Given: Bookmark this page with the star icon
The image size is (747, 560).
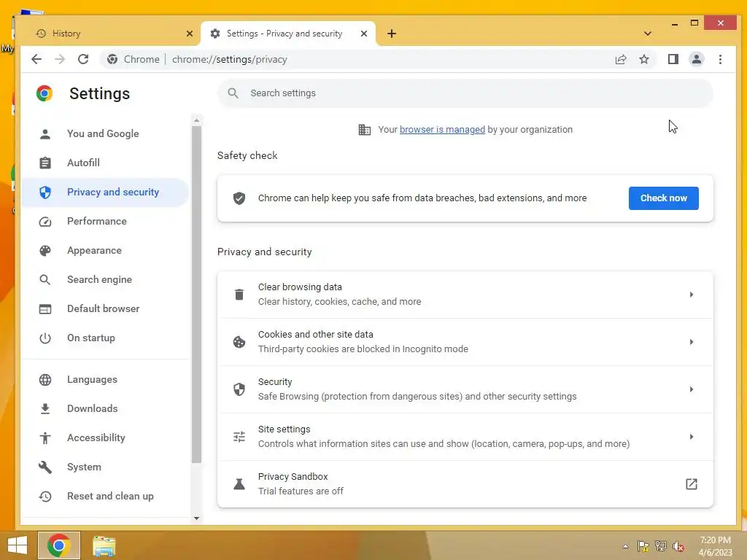Looking at the screenshot, I should point(644,59).
